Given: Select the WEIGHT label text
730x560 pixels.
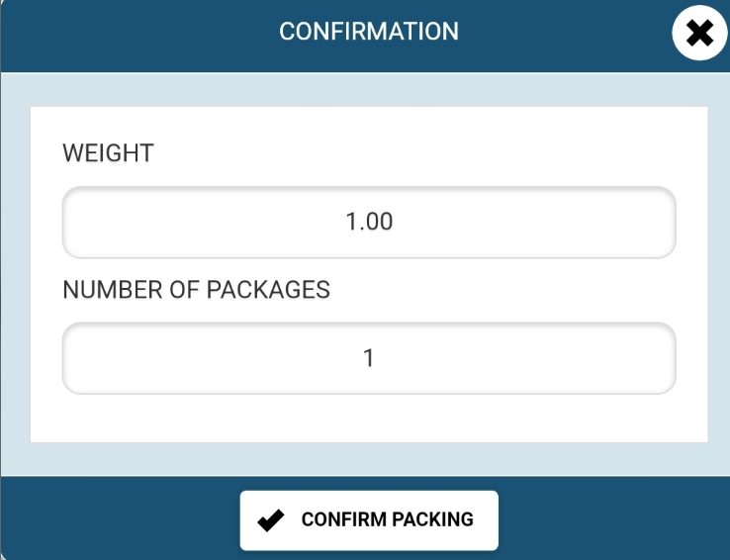Looking at the screenshot, I should (x=108, y=152).
